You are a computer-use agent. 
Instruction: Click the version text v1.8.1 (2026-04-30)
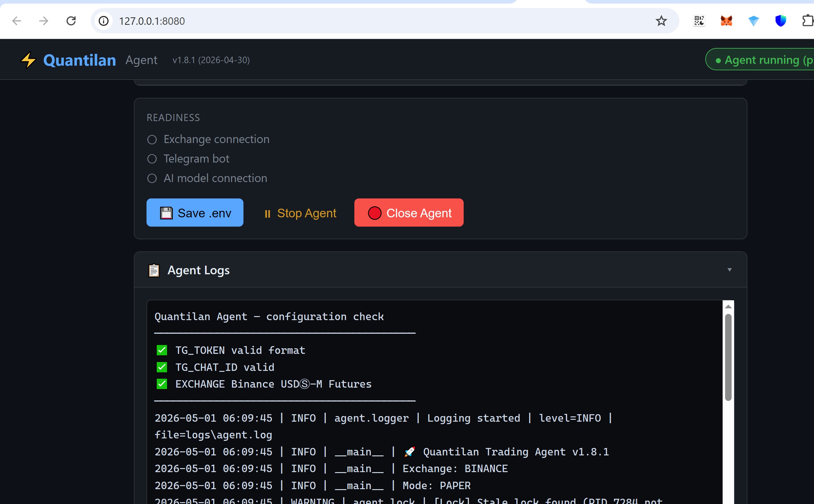pos(211,60)
